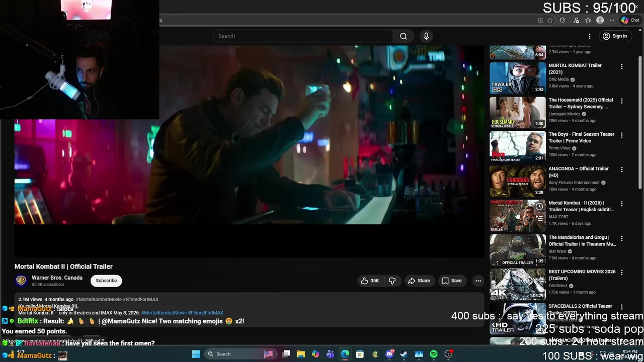Open browser media control music icon

click(x=576, y=21)
